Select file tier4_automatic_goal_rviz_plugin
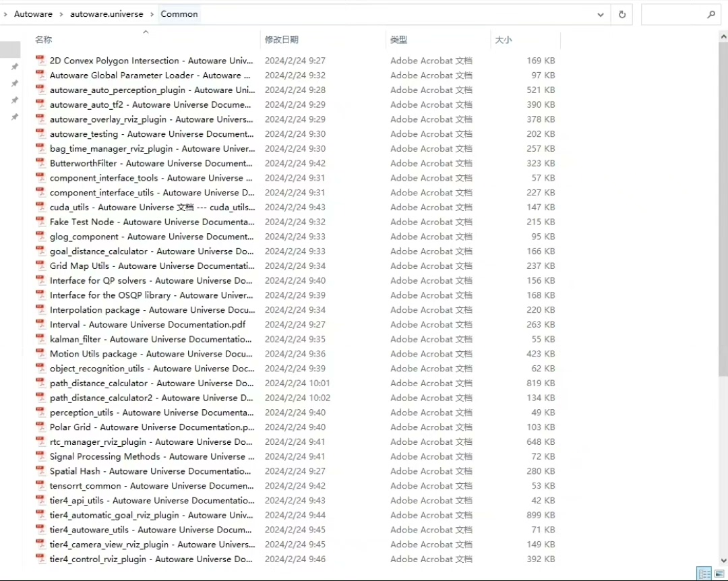The width and height of the screenshot is (728, 581). (152, 515)
